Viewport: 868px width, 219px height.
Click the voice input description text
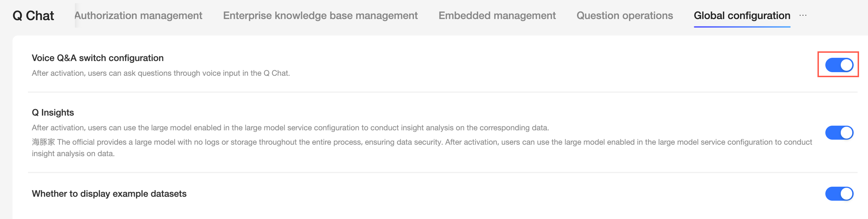pos(161,73)
